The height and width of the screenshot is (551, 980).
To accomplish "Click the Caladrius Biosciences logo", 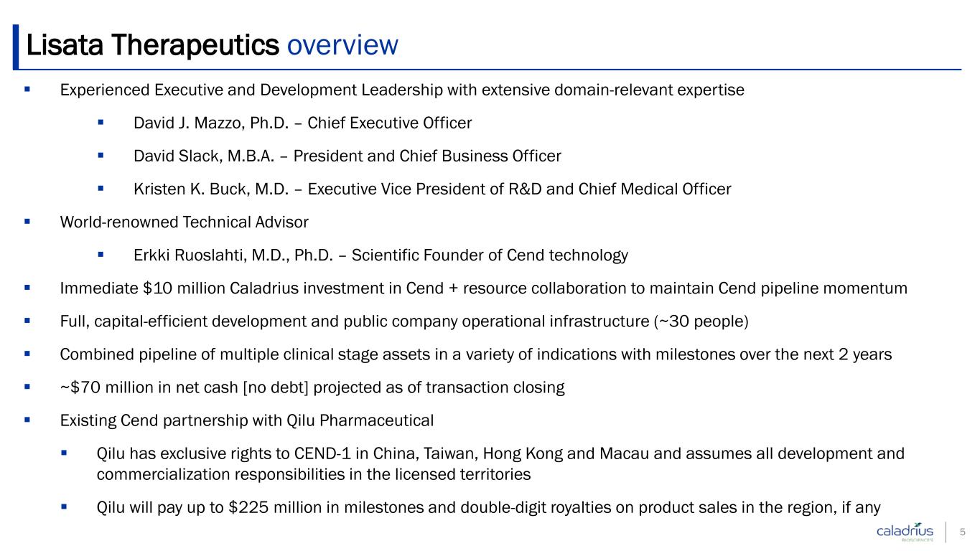I will 905,532.
